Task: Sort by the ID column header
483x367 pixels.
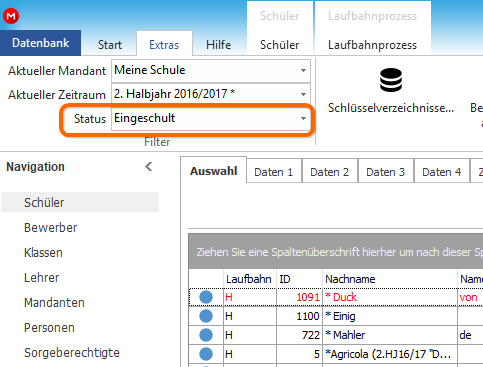Action: click(x=299, y=279)
